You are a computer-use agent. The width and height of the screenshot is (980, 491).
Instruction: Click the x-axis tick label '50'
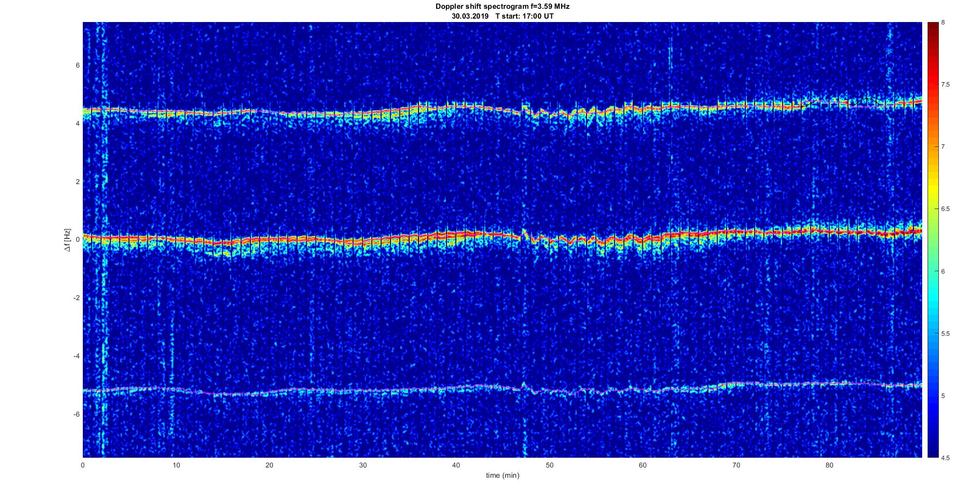[x=549, y=465]
